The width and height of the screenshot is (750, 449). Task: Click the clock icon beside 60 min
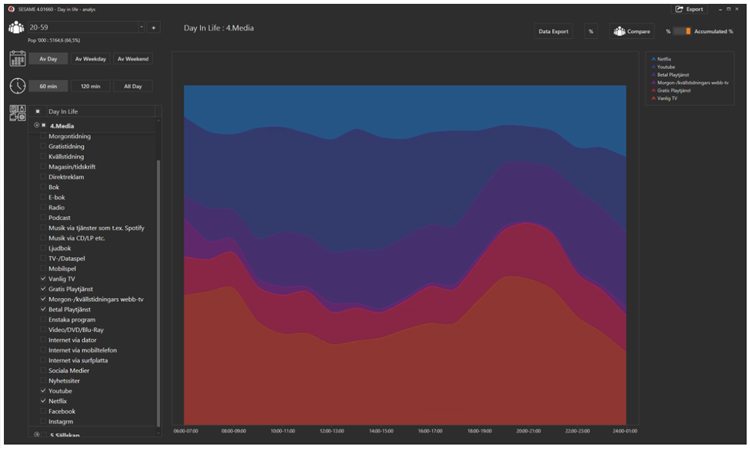16,86
